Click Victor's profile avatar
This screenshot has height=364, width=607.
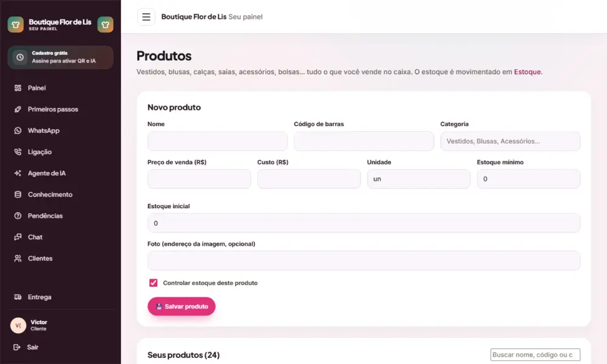point(18,325)
